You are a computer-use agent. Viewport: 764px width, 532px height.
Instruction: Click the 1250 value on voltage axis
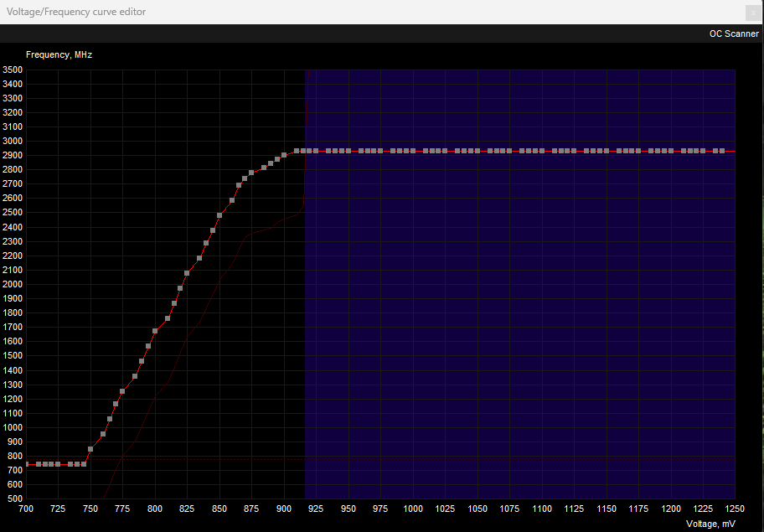(735, 509)
